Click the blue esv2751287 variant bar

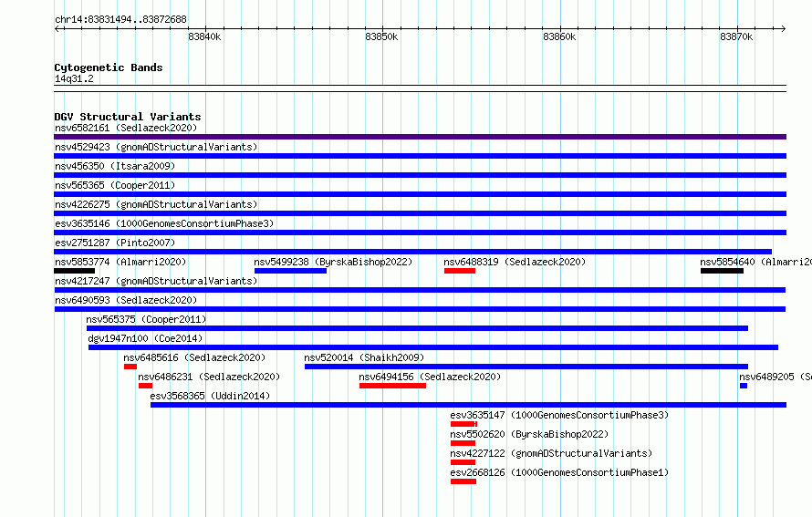[412, 252]
